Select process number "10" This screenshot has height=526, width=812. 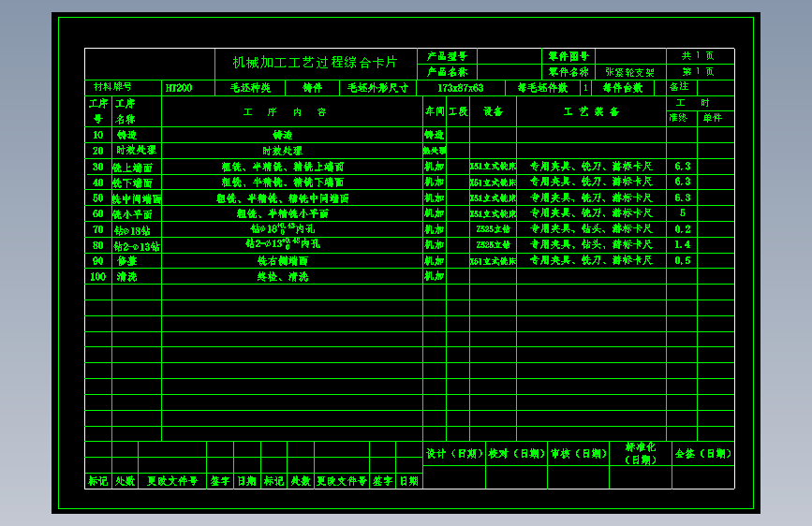[x=98, y=135]
